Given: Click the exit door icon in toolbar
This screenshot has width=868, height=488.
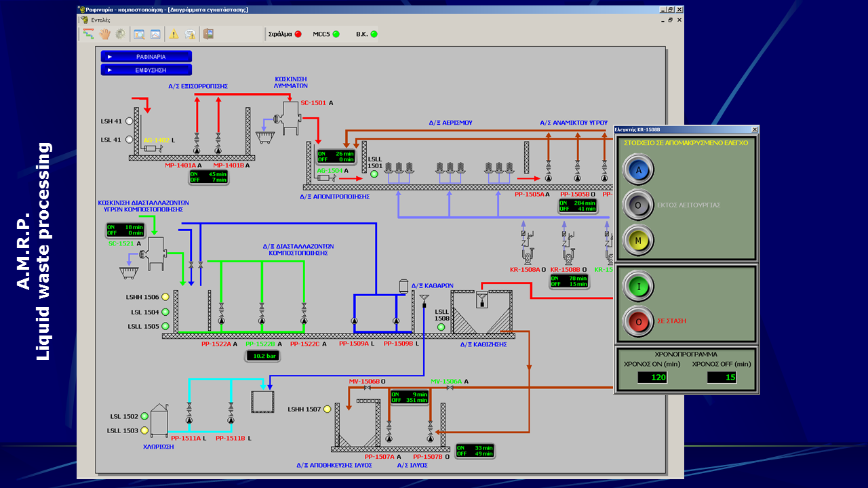Looking at the screenshot, I should [208, 34].
